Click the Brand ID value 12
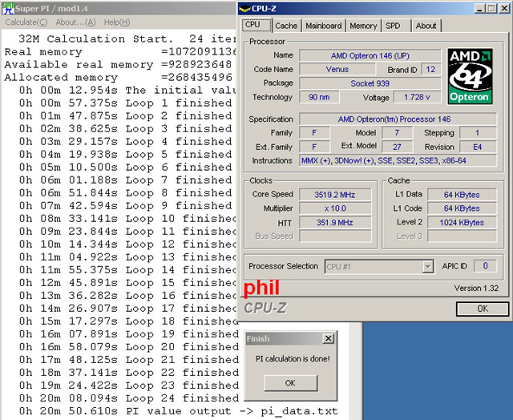Image resolution: width=513 pixels, height=420 pixels. pos(430,70)
